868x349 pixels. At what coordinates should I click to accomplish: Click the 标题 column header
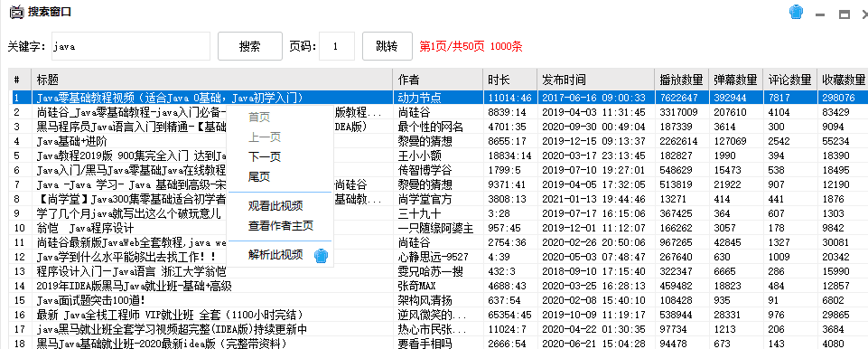(212, 80)
